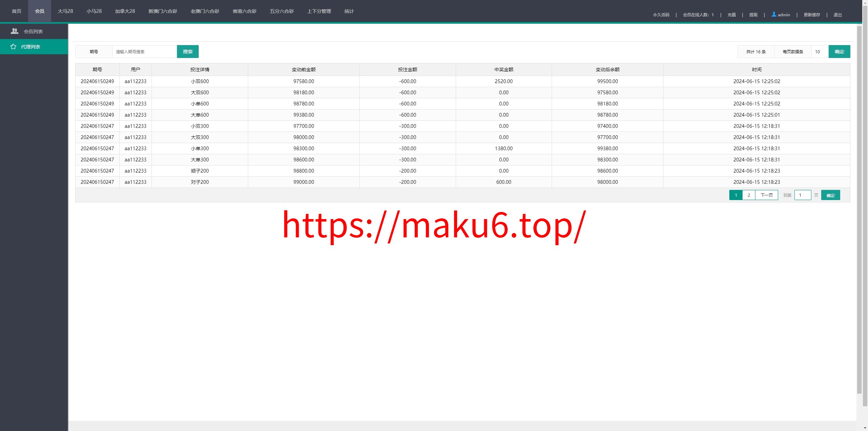
Task: Click the 搜索 search button
Action: point(188,52)
